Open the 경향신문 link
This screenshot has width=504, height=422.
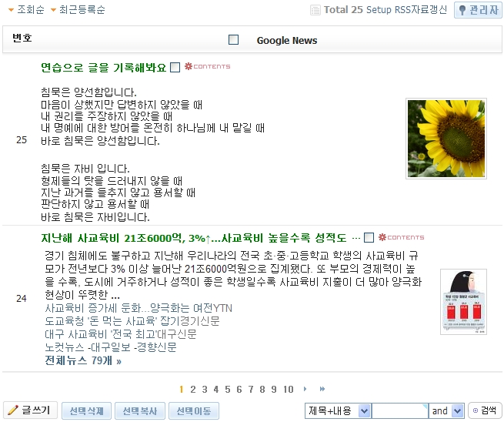156,347
